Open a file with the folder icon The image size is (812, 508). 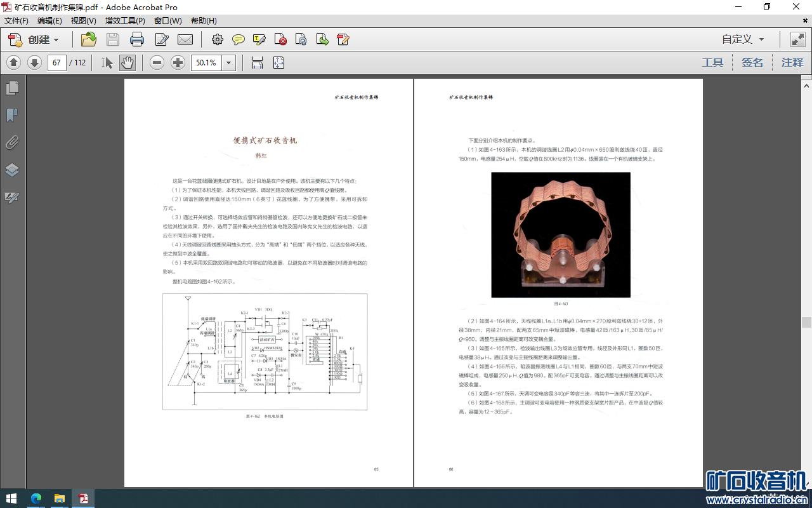(x=89, y=39)
